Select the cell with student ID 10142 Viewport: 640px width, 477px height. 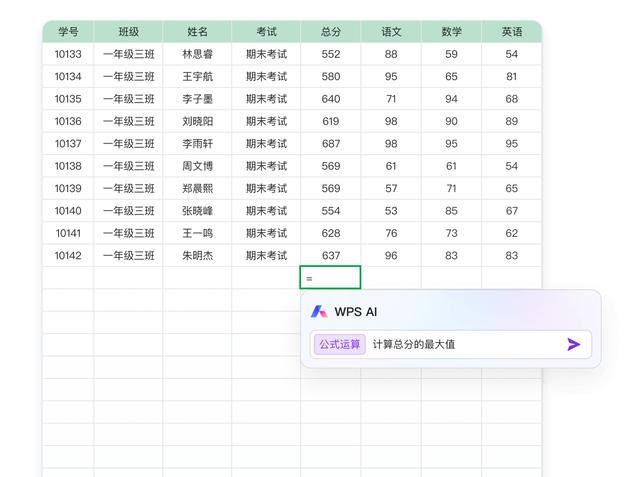pyautogui.click(x=68, y=256)
